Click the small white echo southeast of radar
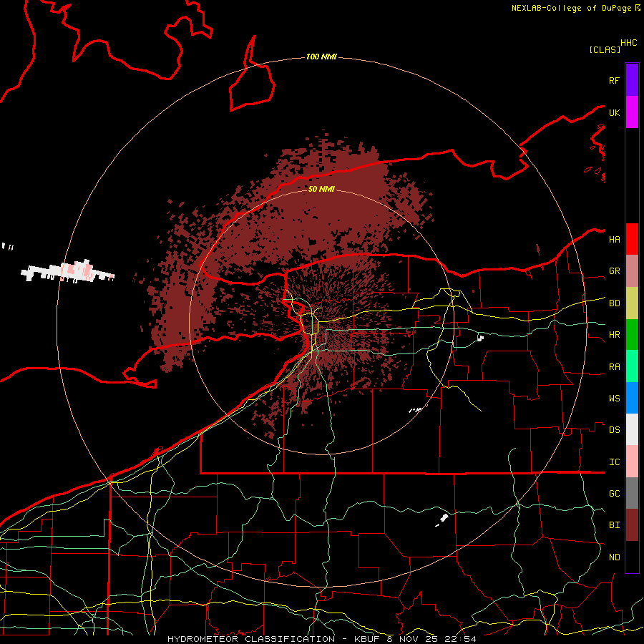 click(442, 519)
